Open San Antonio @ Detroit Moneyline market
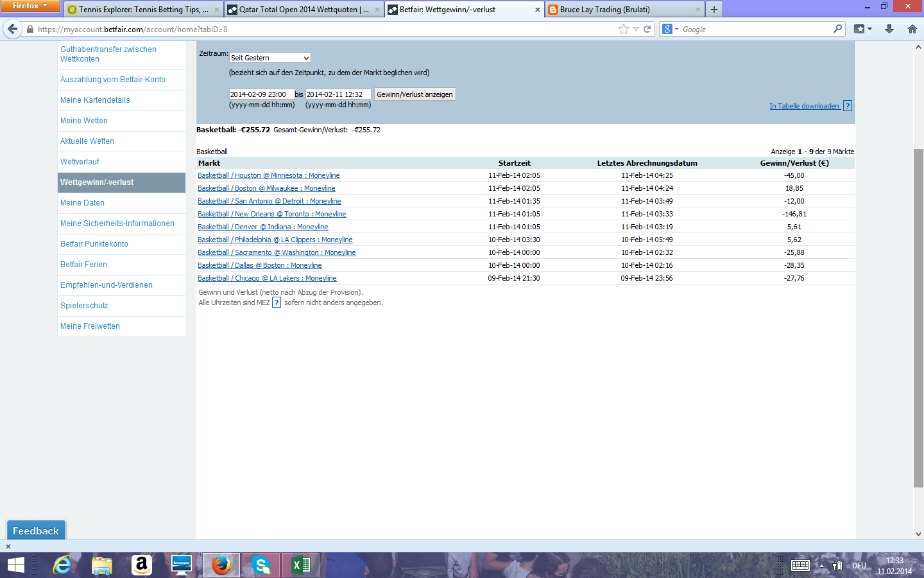The height and width of the screenshot is (578, 924). click(x=269, y=201)
